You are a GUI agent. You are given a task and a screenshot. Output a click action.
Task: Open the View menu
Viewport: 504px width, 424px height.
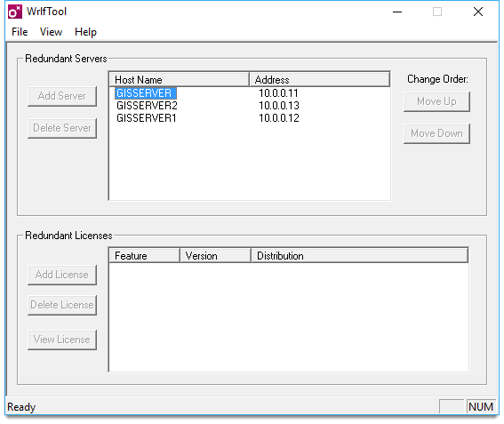pos(51,32)
